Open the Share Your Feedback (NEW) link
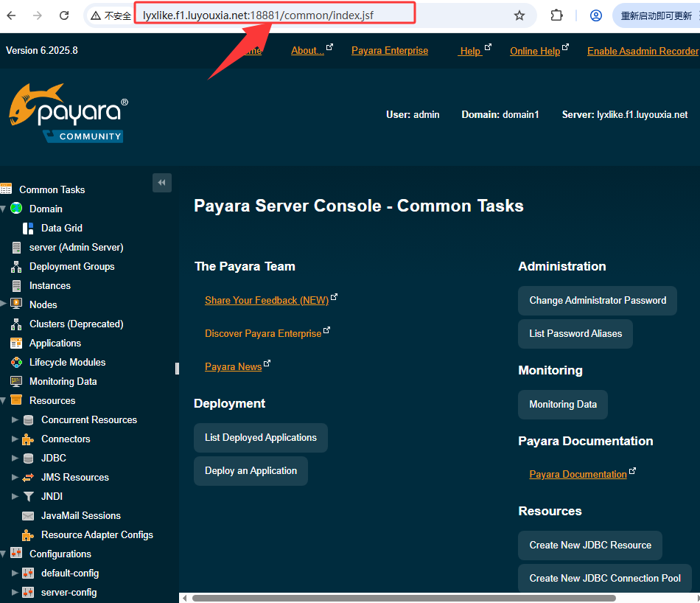700x603 pixels. tap(267, 300)
